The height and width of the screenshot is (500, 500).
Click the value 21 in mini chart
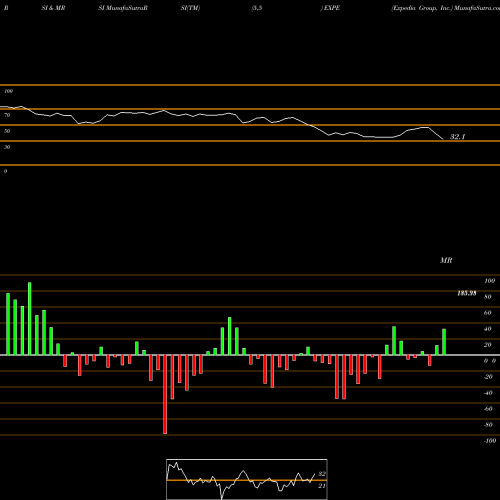[x=322, y=486]
